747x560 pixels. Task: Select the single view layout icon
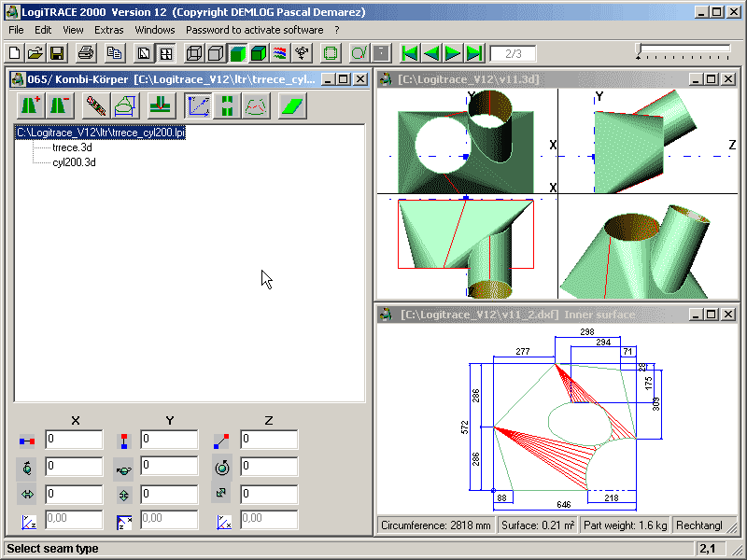pyautogui.click(x=144, y=53)
